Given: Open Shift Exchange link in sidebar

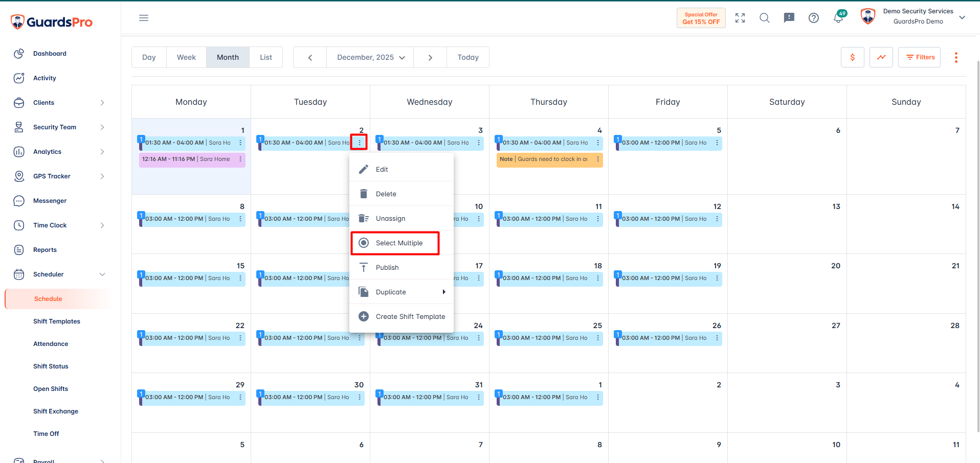Looking at the screenshot, I should point(56,411).
